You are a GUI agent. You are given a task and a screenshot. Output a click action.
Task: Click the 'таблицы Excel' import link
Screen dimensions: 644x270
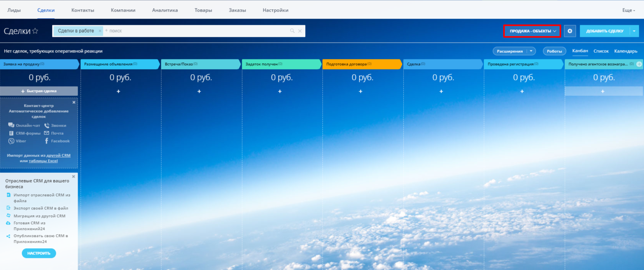point(43,161)
